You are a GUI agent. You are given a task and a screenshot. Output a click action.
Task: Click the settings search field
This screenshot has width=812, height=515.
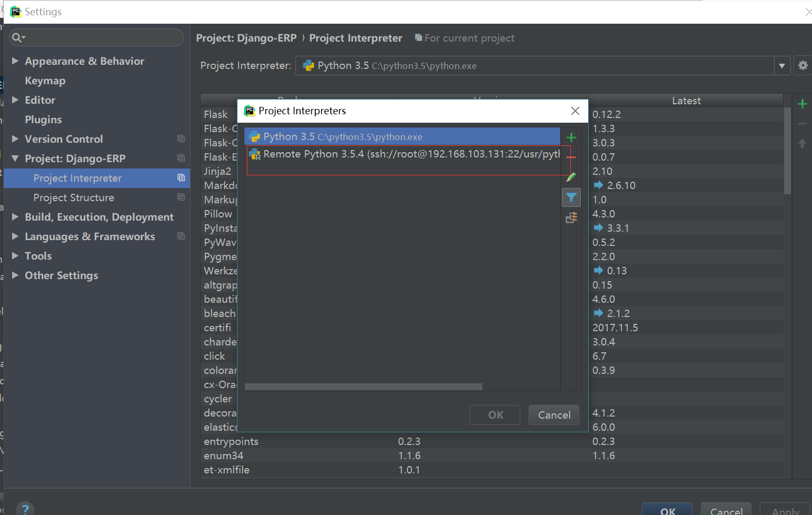(100, 37)
